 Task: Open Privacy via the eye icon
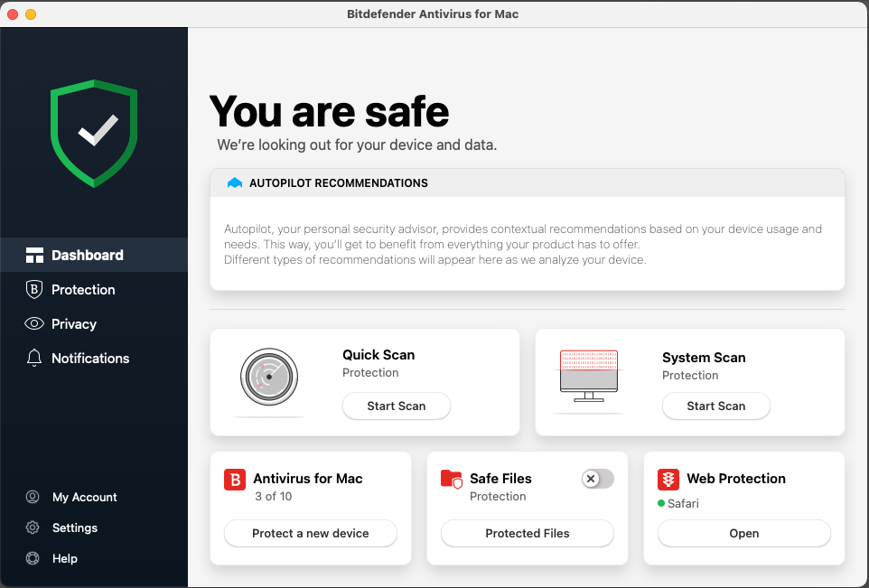(34, 323)
